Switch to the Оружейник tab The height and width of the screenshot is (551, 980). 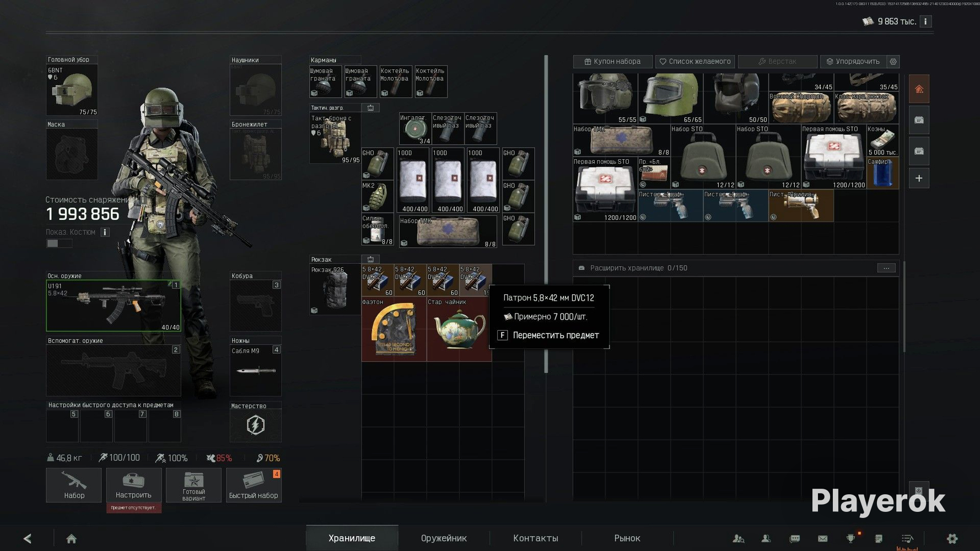click(x=444, y=538)
